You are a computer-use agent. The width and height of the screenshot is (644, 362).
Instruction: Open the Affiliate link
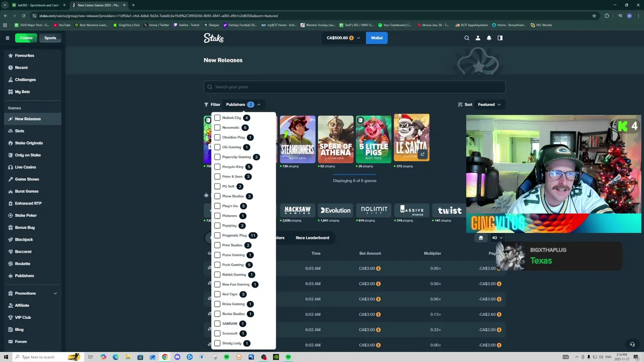22,305
